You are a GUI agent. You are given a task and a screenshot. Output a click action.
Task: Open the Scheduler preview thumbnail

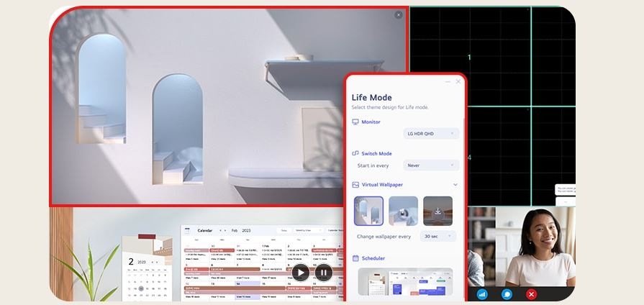click(x=405, y=282)
